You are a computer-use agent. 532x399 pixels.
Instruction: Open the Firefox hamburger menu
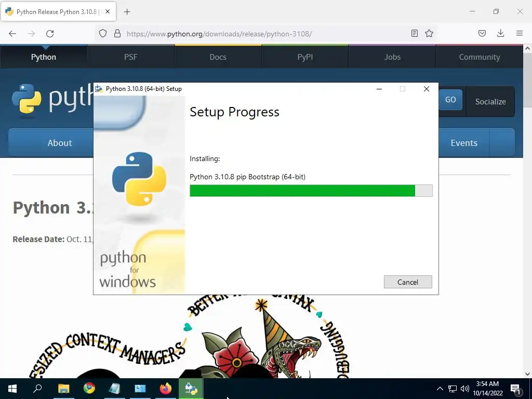tap(520, 33)
